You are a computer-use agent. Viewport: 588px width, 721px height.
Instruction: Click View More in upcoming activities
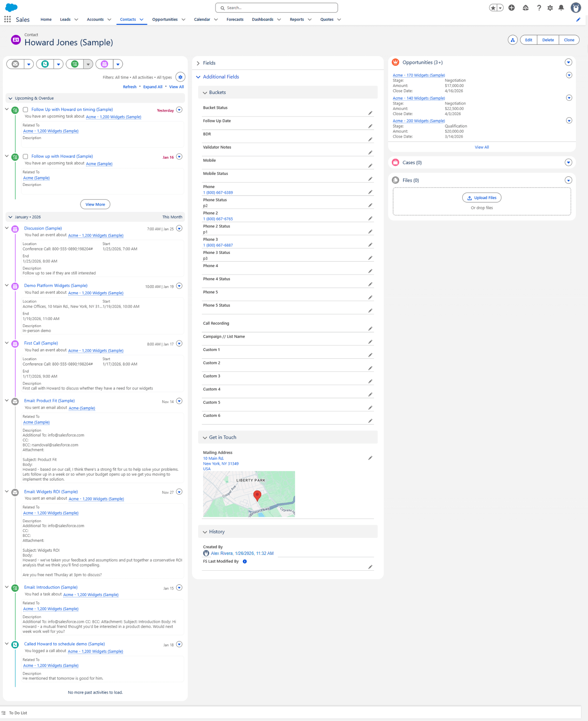click(95, 204)
